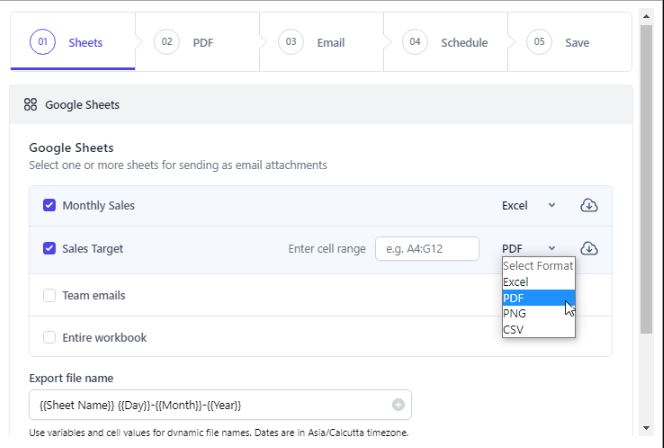Image resolution: width=664 pixels, height=448 pixels.
Task: Click the Google Sheets grid icon
Action: pos(30,105)
